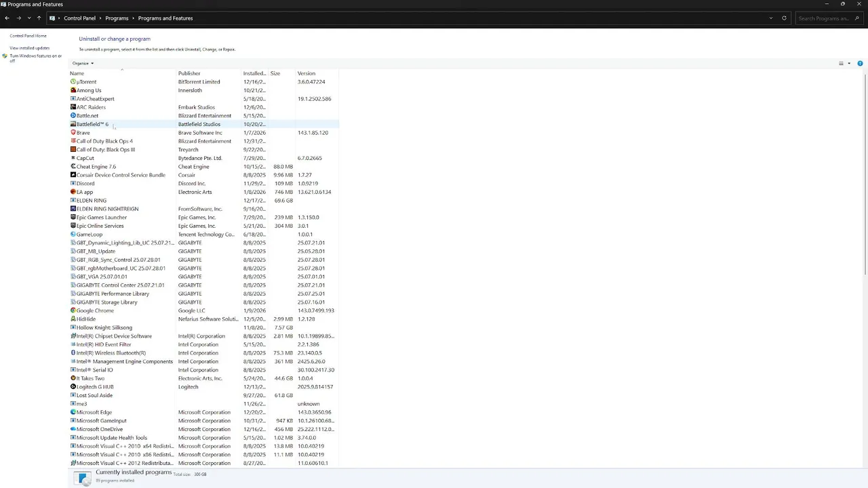
Task: Click the Logitech G HUB icon
Action: pos(73,387)
